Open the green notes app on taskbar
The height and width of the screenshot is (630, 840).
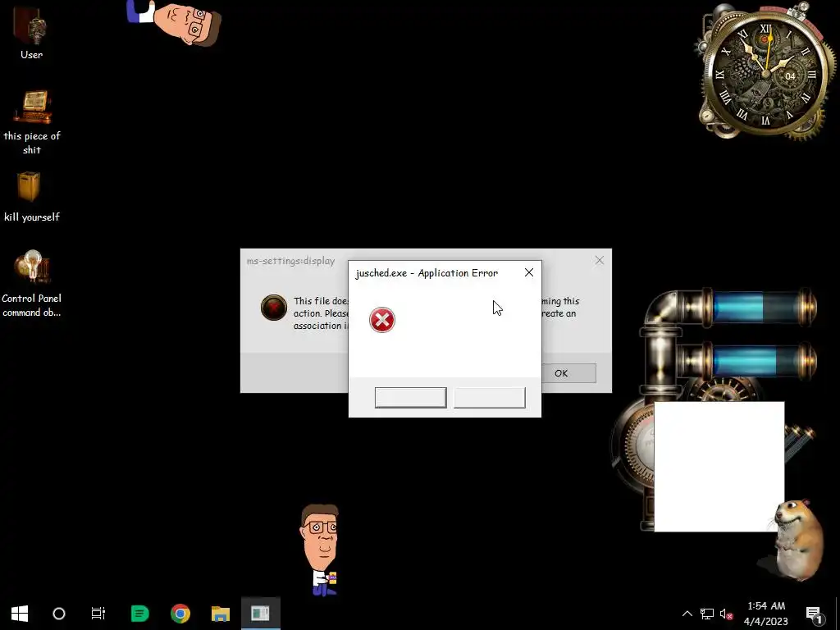pyautogui.click(x=139, y=614)
